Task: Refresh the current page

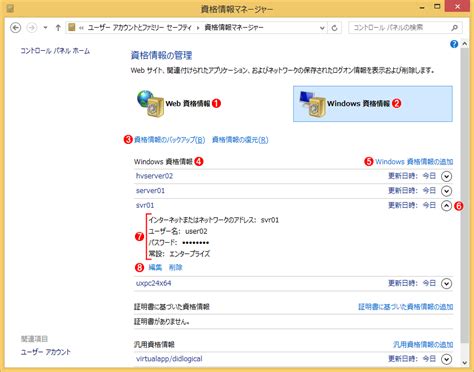Action: (x=334, y=28)
